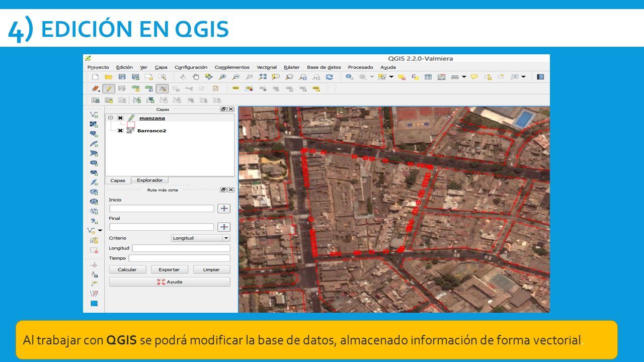The image size is (644, 362).
Task: Click the Tiempo result field
Action: (179, 258)
